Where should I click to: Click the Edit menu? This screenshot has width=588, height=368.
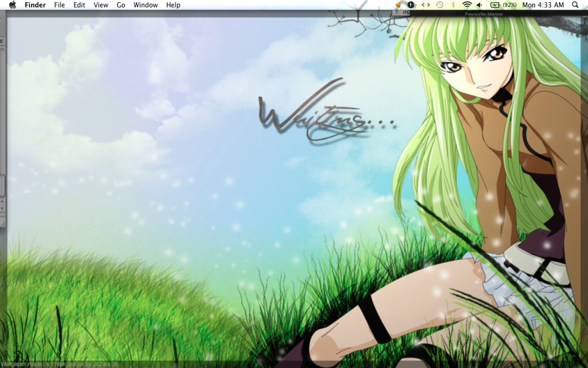point(79,5)
